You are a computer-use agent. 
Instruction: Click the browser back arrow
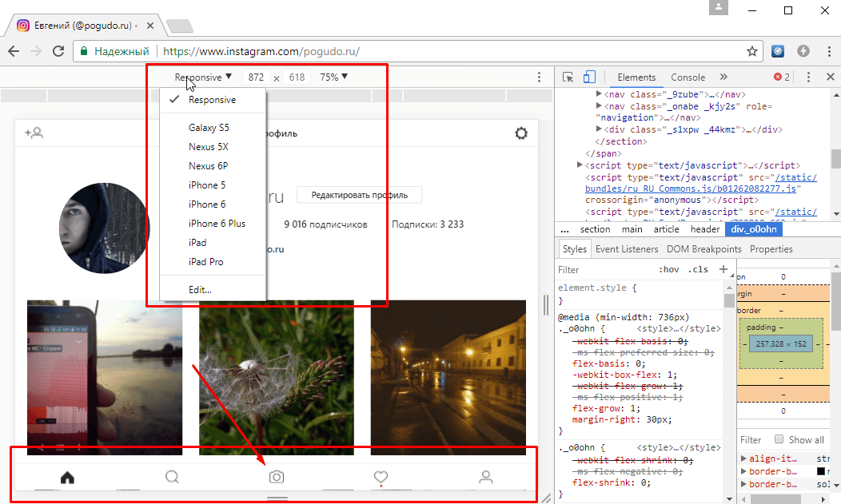click(x=14, y=51)
